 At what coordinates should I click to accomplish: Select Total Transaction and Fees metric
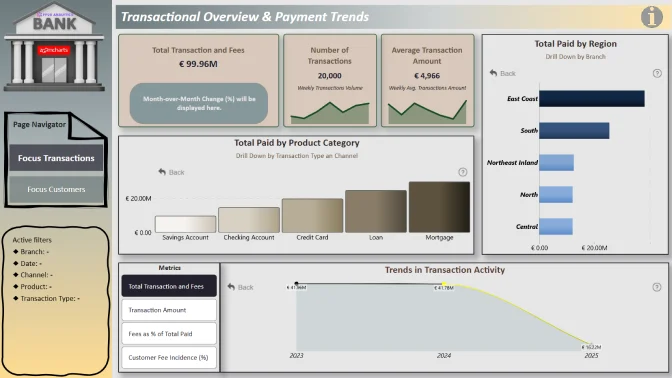pos(169,286)
